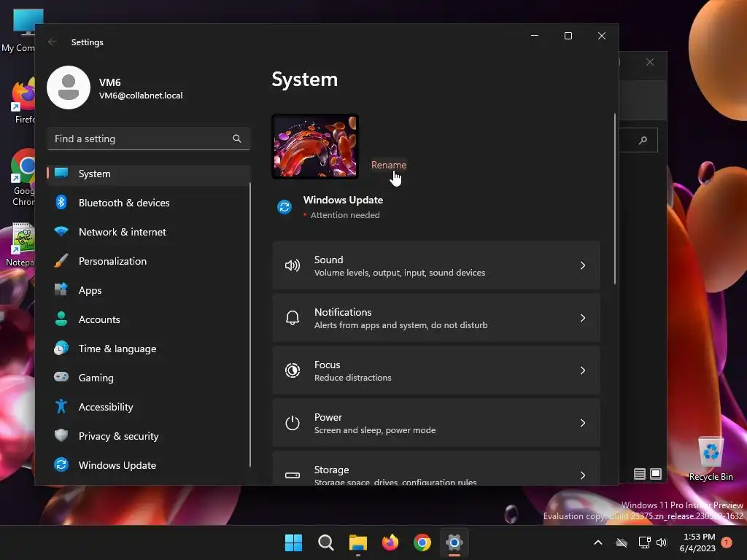Click the Rename link for the PC

coord(389,165)
